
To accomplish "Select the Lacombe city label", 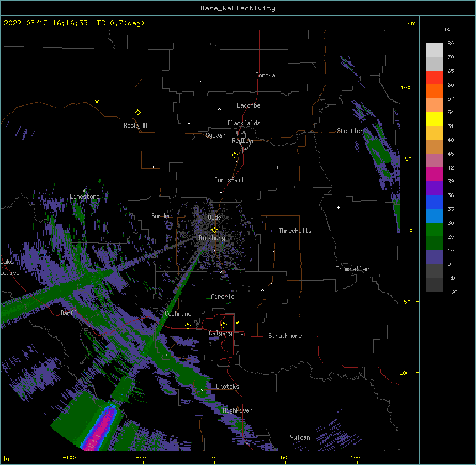I will 248,105.
